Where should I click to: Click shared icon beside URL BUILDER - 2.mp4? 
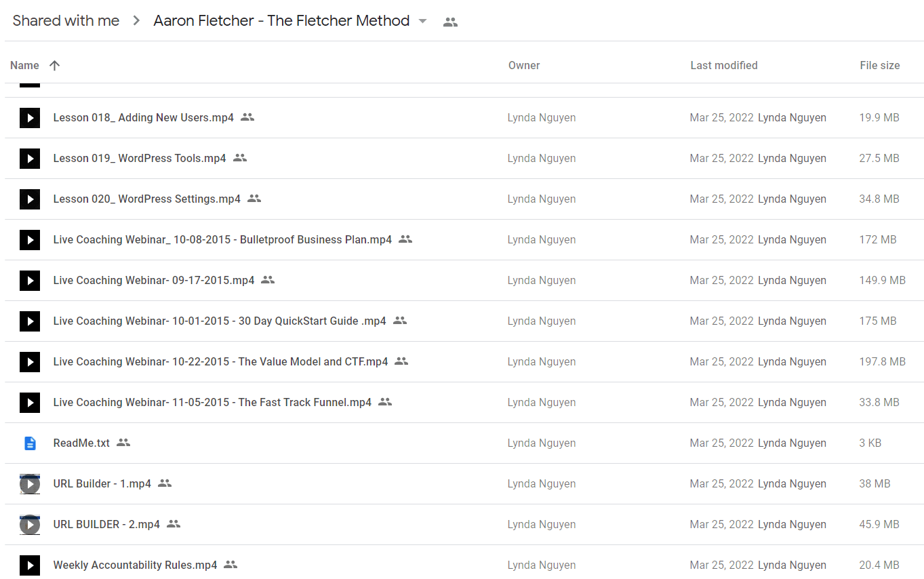pos(174,524)
